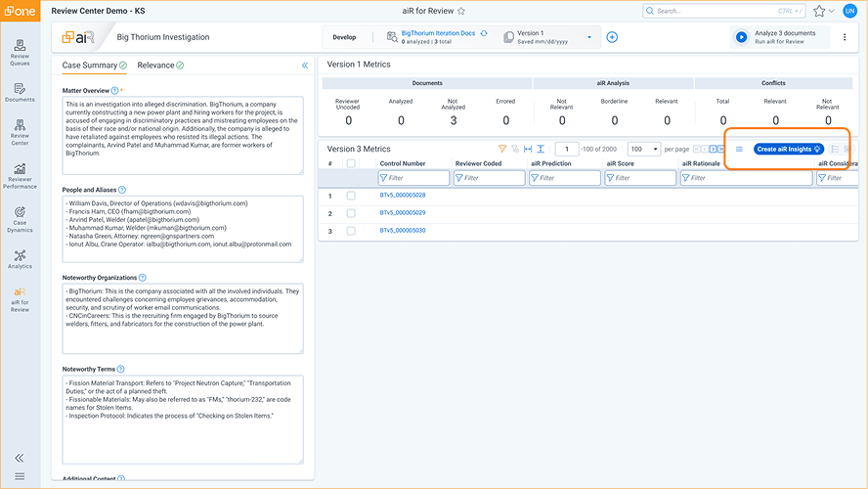Collapse the prompt criteria panel
The image size is (868, 489).
click(304, 66)
